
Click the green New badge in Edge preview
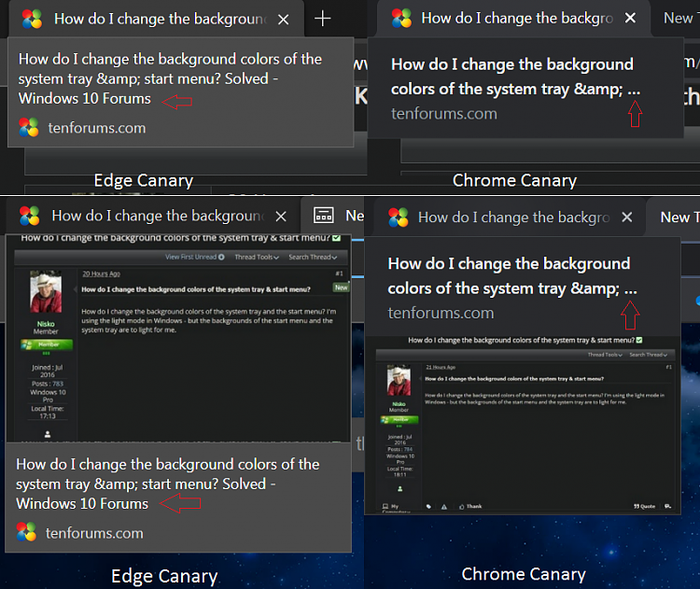(341, 287)
